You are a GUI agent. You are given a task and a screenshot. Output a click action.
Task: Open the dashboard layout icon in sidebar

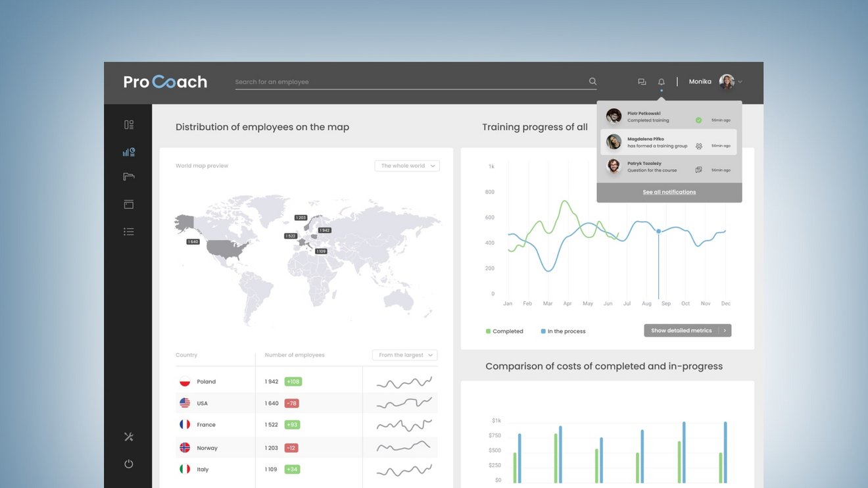click(x=129, y=125)
